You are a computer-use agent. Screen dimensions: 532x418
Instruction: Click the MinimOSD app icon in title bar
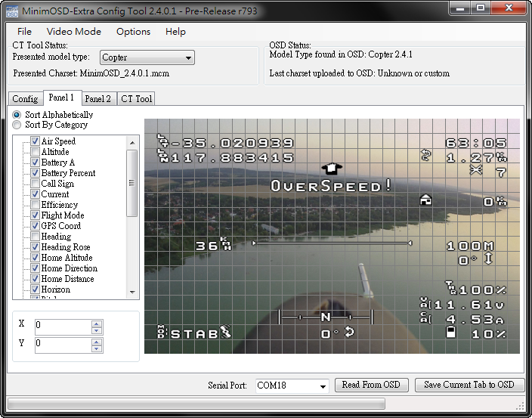[12, 12]
